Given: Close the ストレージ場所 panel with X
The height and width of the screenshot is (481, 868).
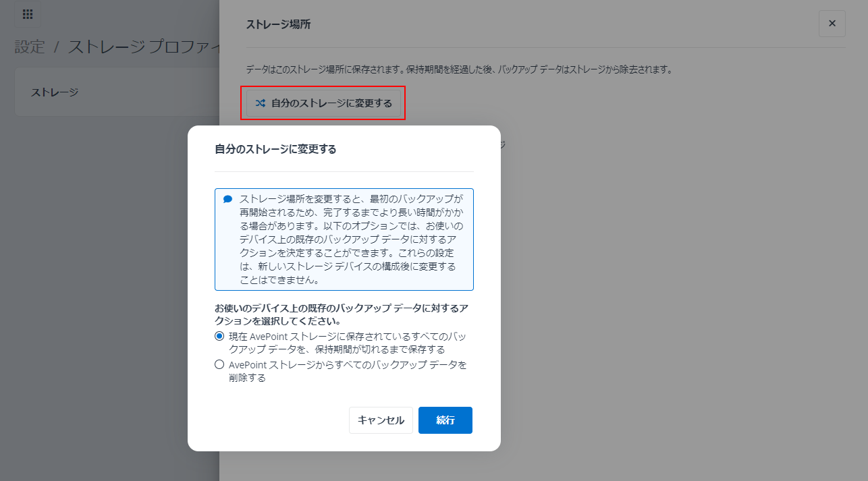Looking at the screenshot, I should click(x=832, y=24).
